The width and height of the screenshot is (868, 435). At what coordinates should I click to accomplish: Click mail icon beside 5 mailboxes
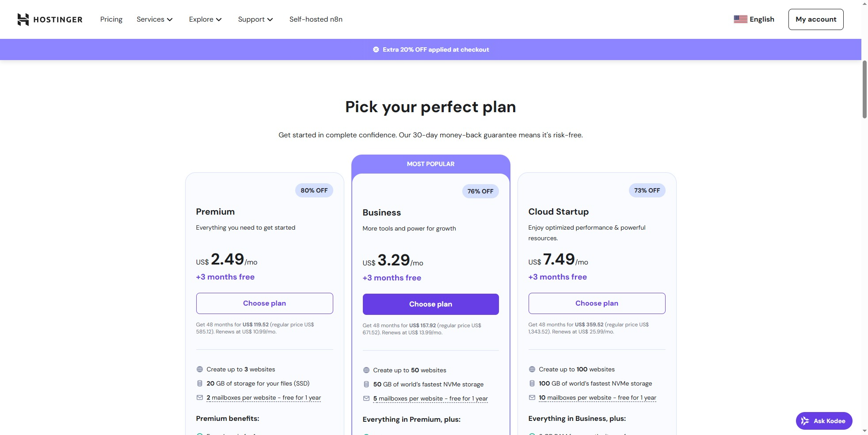click(366, 398)
